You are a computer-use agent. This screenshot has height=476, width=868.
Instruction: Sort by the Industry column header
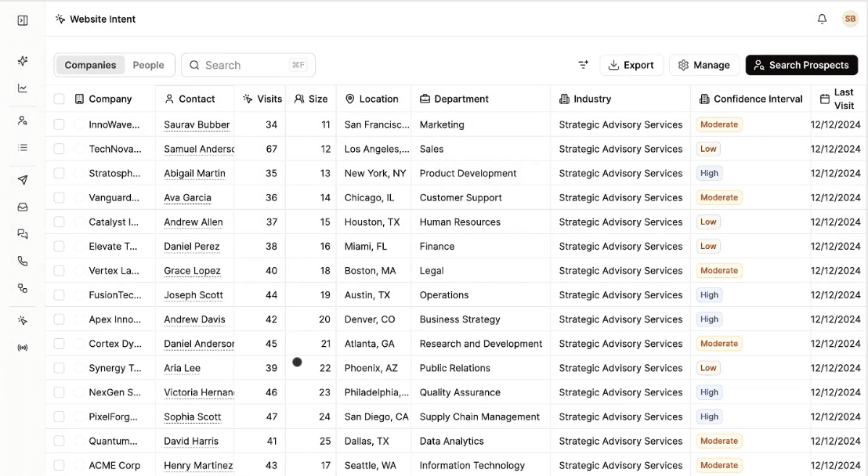[592, 99]
